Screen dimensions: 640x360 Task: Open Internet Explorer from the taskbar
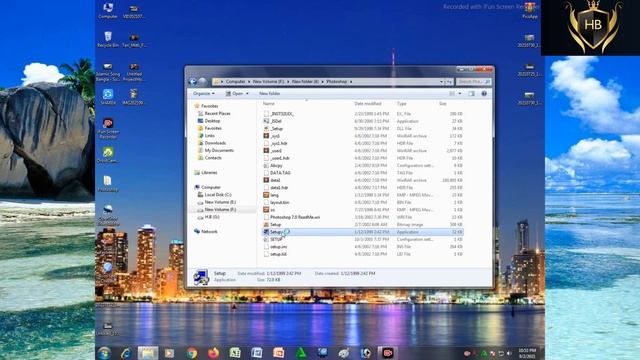tap(125, 353)
